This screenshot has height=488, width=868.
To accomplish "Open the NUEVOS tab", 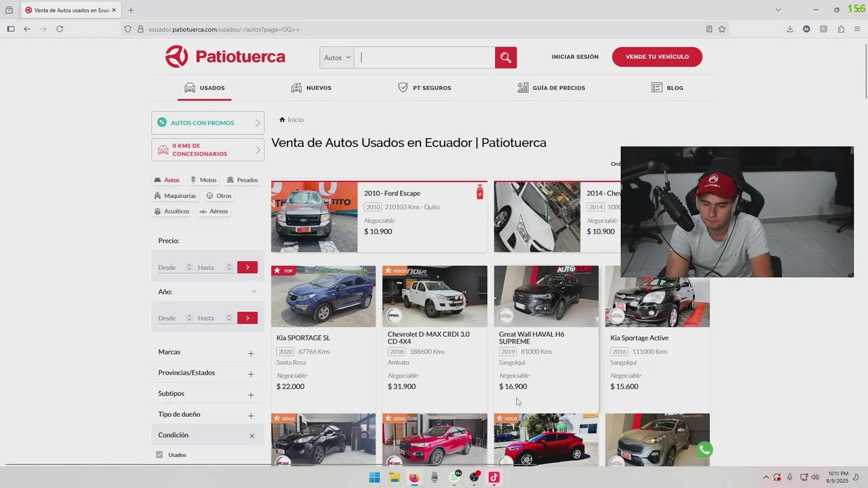I will pos(311,88).
